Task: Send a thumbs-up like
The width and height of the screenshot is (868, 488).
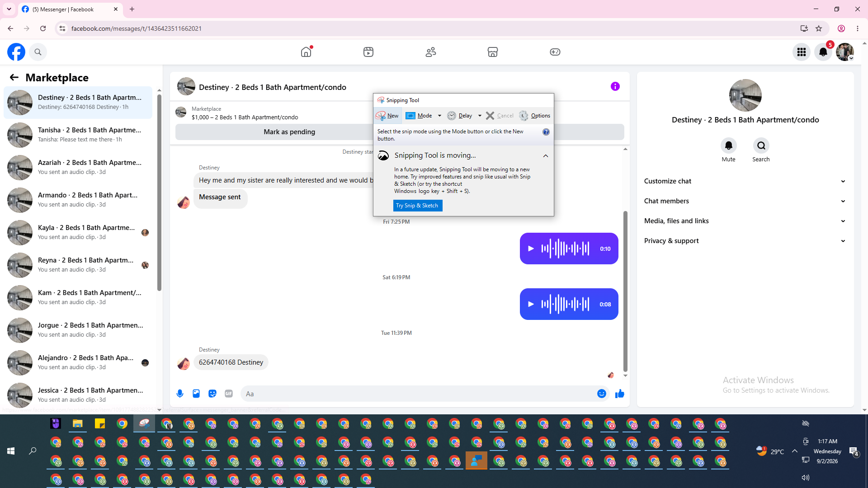Action: pos(620,394)
